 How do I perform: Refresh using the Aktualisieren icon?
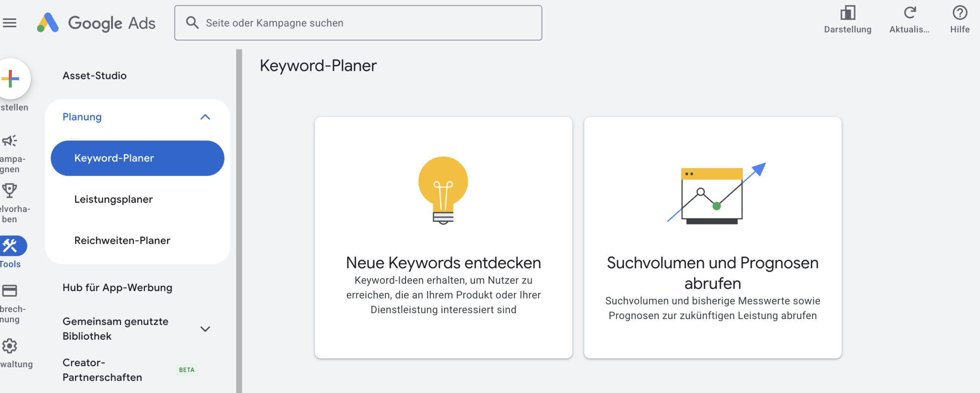pos(910,13)
